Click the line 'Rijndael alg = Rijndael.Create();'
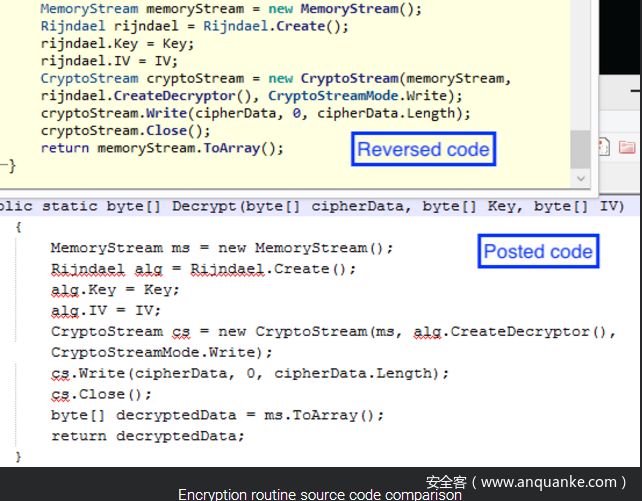 pos(203,269)
